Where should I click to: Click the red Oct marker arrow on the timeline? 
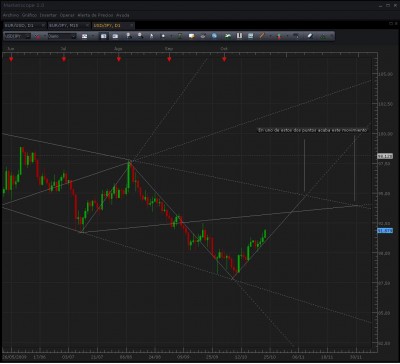click(x=224, y=59)
